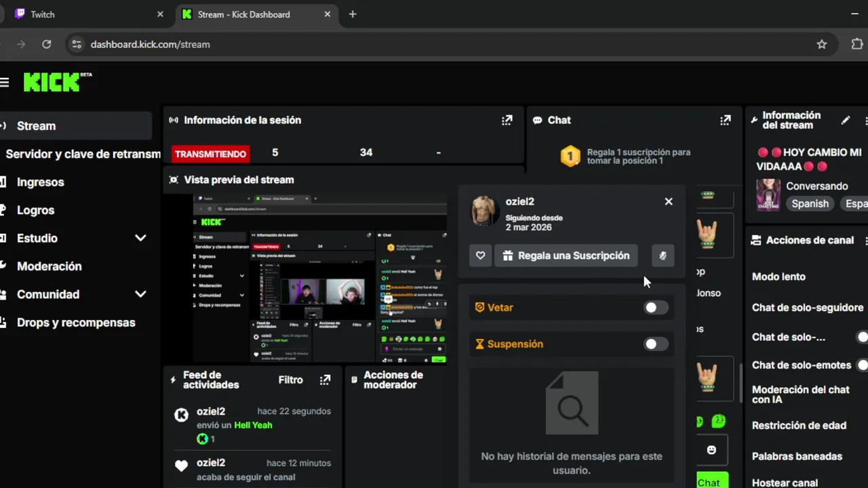Click stream title 'HOY CAMBIO MI VIDAAAA'
Image resolution: width=868 pixels, height=488 pixels.
(809, 159)
